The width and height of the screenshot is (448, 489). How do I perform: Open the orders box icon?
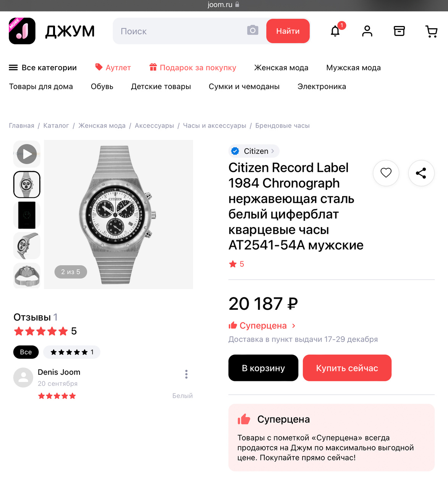[399, 31]
